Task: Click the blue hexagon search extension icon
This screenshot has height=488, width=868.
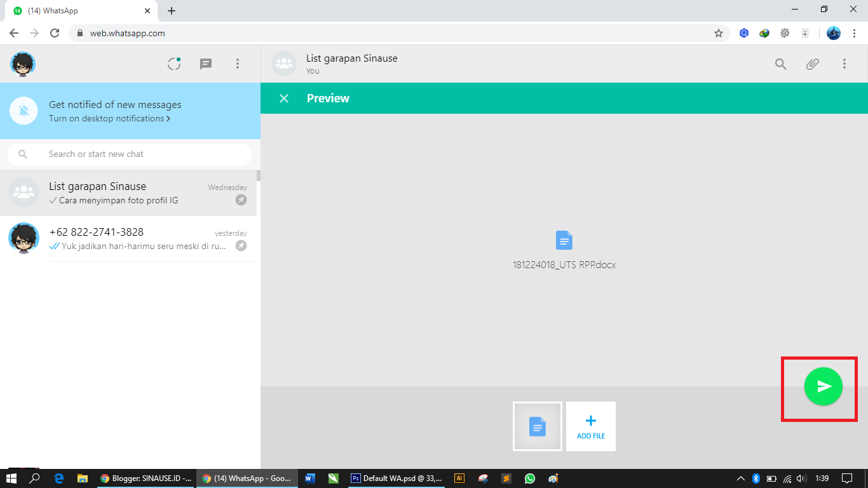Action: [744, 33]
